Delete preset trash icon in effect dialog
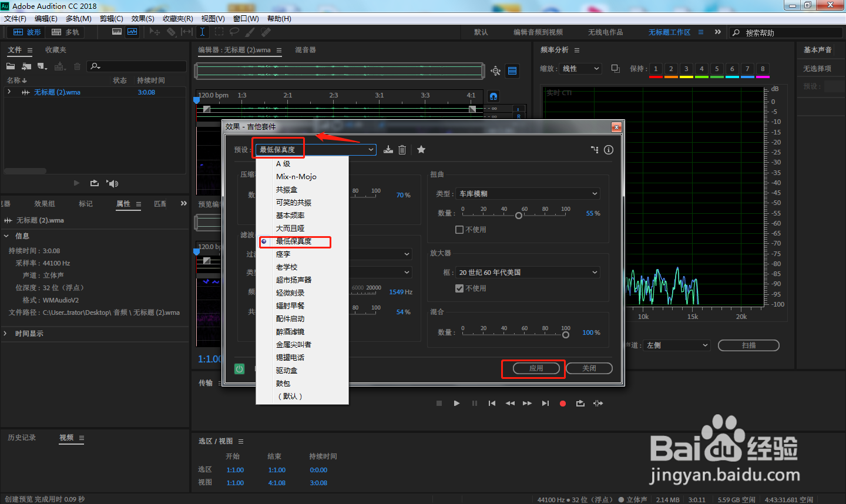The image size is (846, 504). (402, 150)
